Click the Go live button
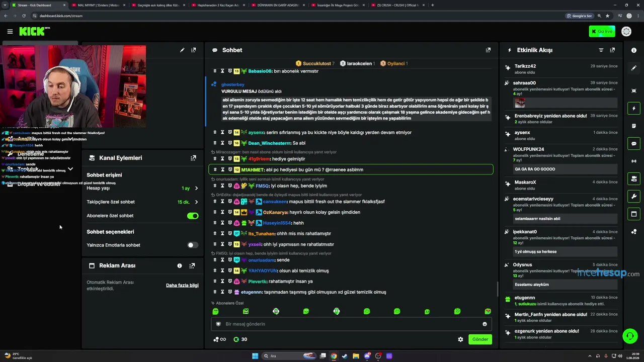The image size is (644, 362). 602,32
